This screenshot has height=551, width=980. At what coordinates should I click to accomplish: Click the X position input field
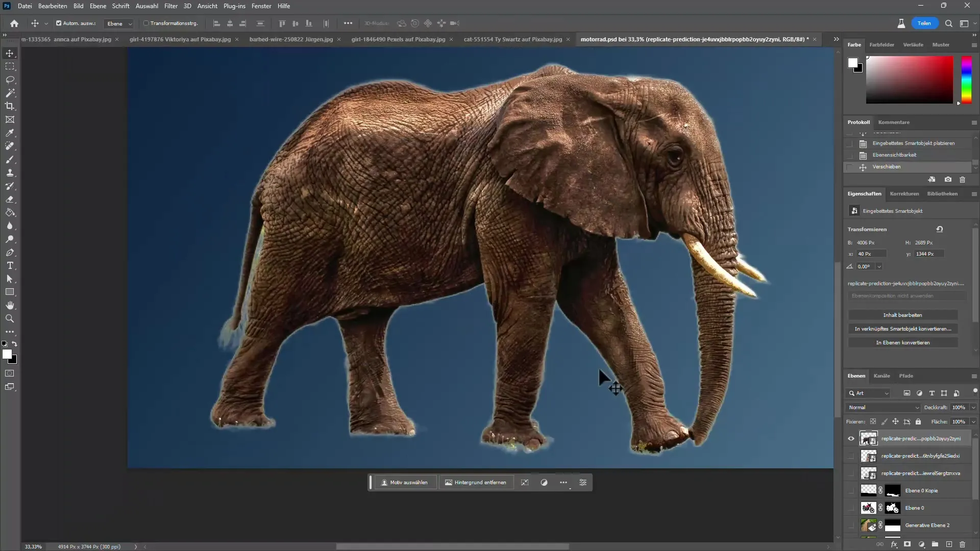coord(871,254)
